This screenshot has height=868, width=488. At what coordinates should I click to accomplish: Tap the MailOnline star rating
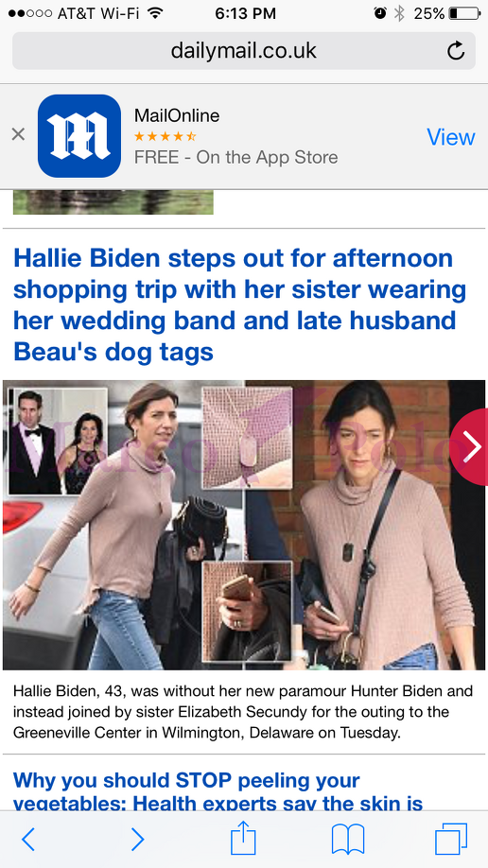click(x=166, y=136)
